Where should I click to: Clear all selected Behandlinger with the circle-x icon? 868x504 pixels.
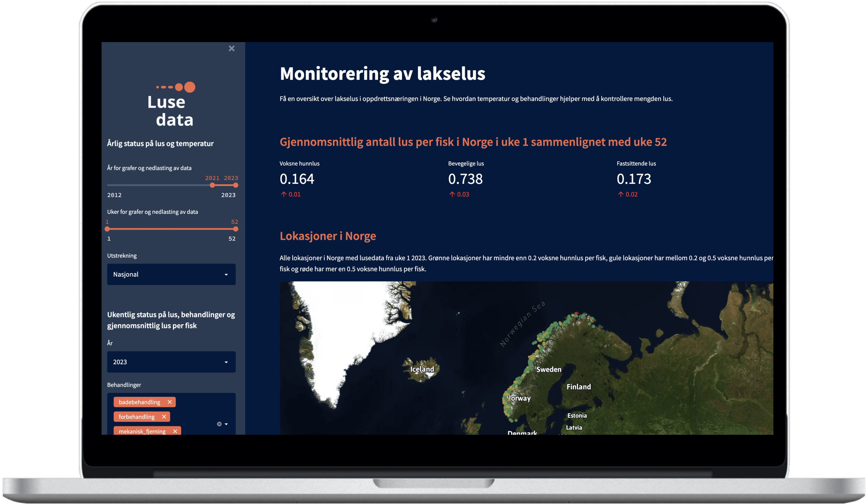click(x=219, y=424)
